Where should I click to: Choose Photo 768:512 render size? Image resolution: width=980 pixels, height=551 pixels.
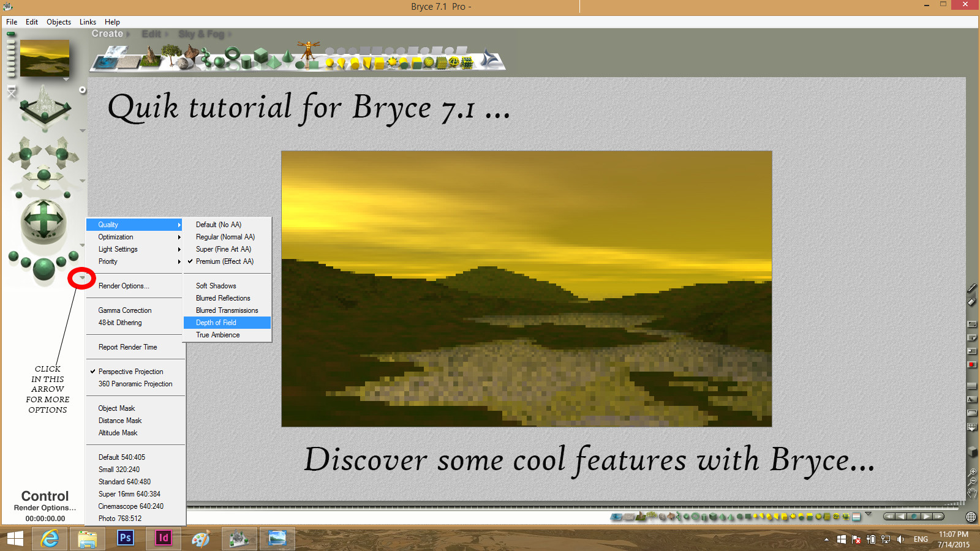click(135, 519)
